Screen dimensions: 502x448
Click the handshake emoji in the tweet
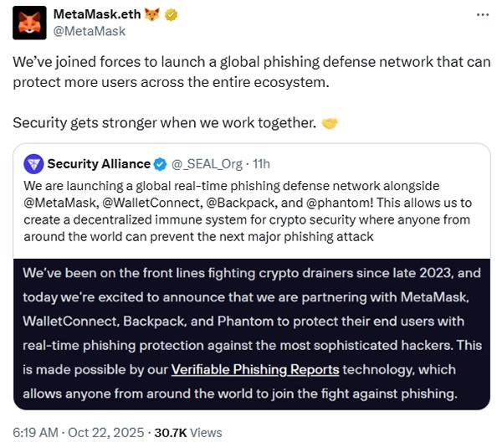click(330, 123)
